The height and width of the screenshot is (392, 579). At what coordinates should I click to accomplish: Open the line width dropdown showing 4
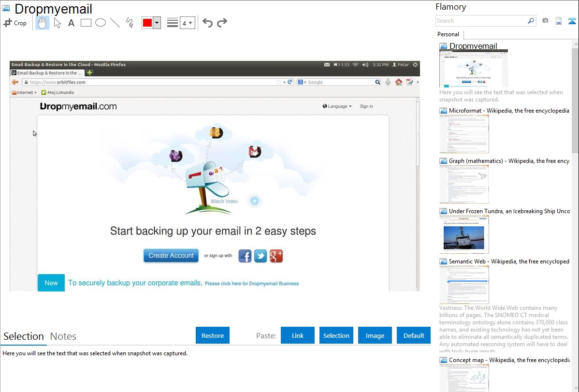pyautogui.click(x=187, y=23)
